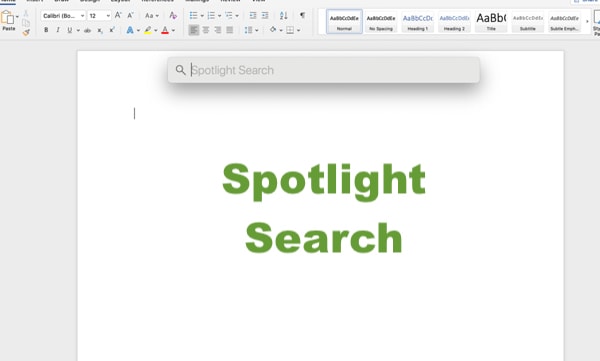Click the Sort A-Z icon

click(284, 15)
